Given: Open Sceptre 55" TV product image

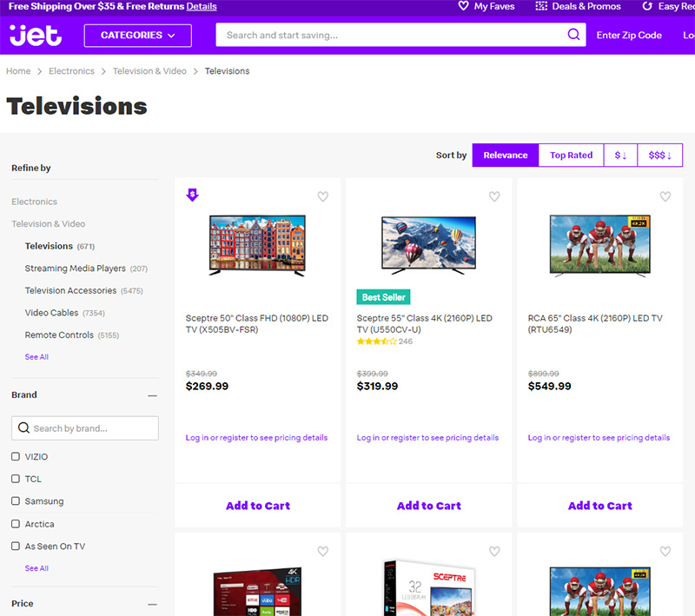Looking at the screenshot, I should tap(428, 245).
